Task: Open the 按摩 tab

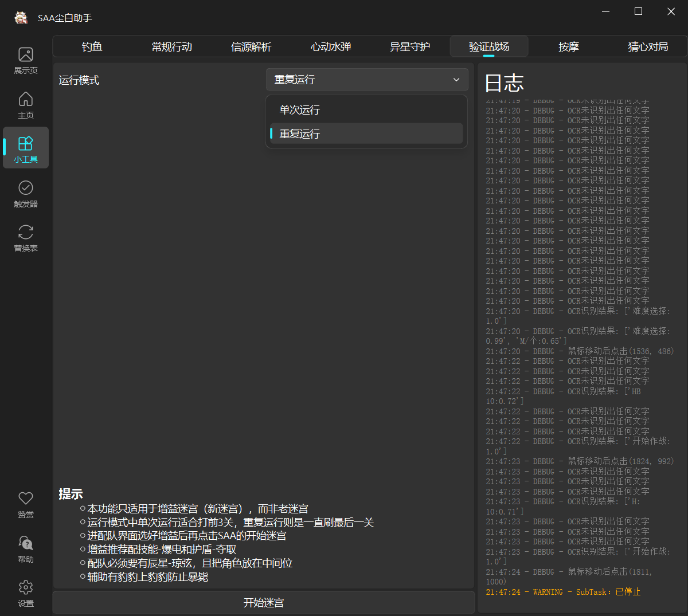Action: [569, 47]
